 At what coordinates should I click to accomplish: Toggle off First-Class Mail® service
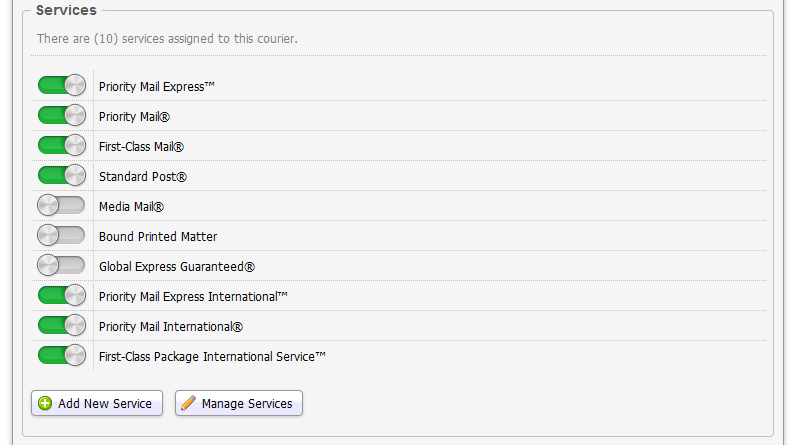pyautogui.click(x=61, y=146)
